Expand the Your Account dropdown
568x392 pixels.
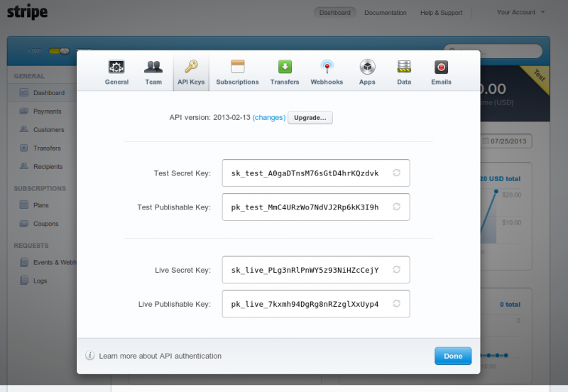click(520, 12)
